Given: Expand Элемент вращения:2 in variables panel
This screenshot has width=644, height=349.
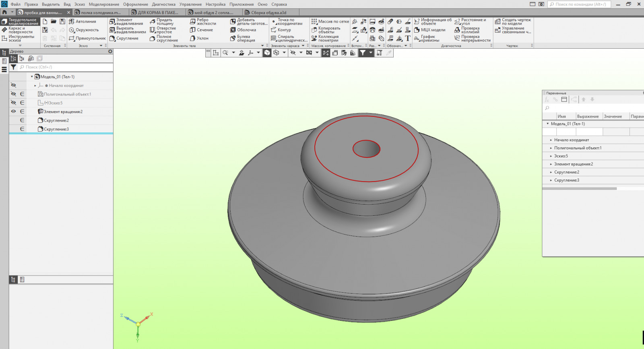Looking at the screenshot, I should [551, 164].
